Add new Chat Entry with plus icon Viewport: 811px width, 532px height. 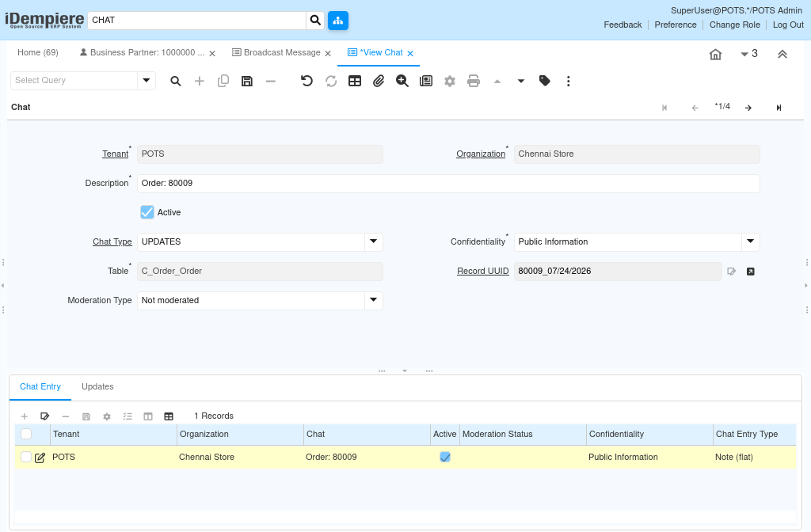pyautogui.click(x=25, y=416)
